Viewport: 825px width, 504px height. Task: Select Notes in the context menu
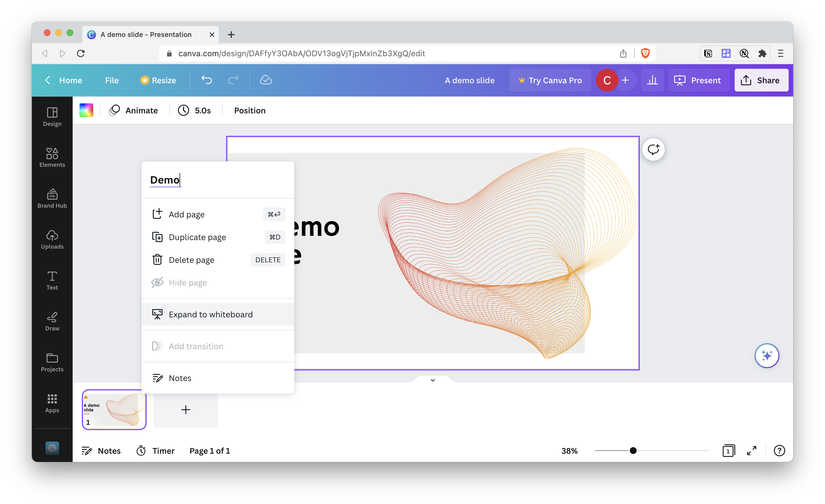(x=218, y=378)
